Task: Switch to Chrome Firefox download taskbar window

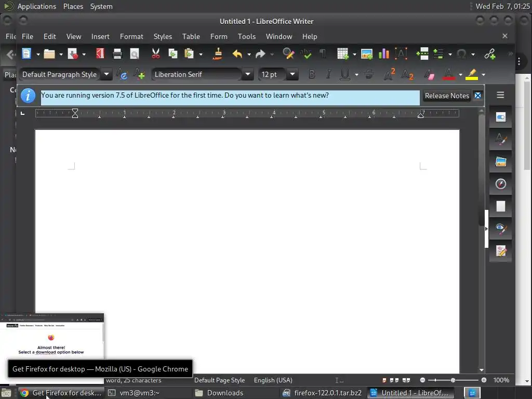Action: 61,393
